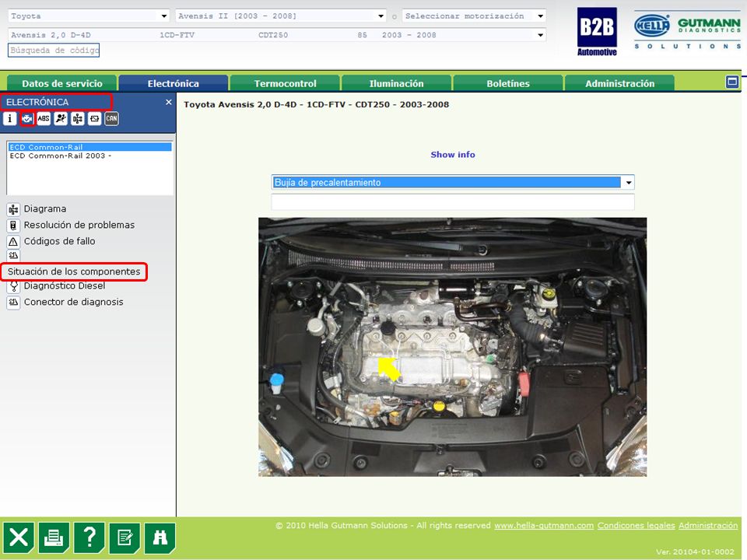Select the ABS systems icon
The image size is (747, 560).
44,118
